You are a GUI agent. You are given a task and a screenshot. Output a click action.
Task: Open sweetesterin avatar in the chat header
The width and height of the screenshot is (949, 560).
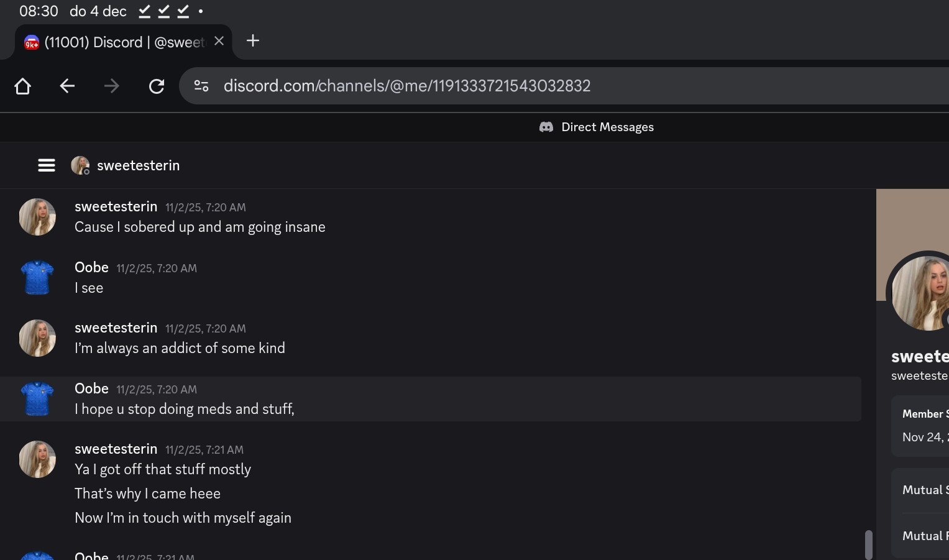tap(80, 165)
